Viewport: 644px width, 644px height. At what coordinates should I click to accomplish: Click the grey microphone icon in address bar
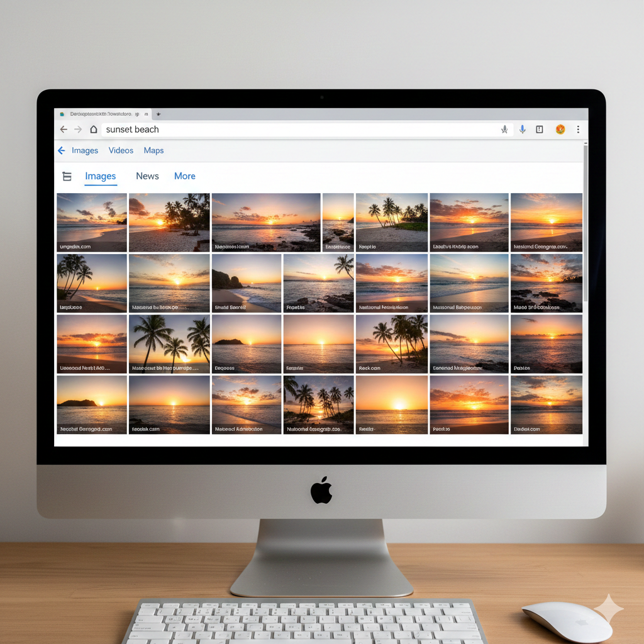[x=504, y=130]
